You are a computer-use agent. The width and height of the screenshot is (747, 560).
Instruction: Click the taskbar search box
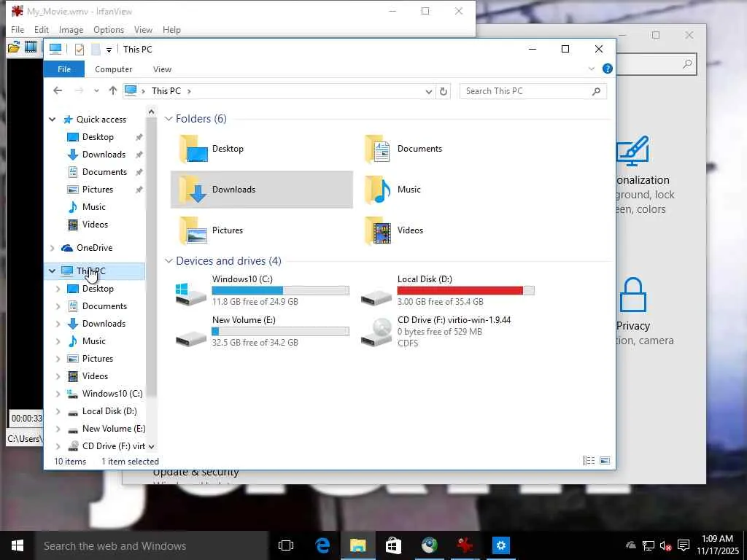[152, 545]
